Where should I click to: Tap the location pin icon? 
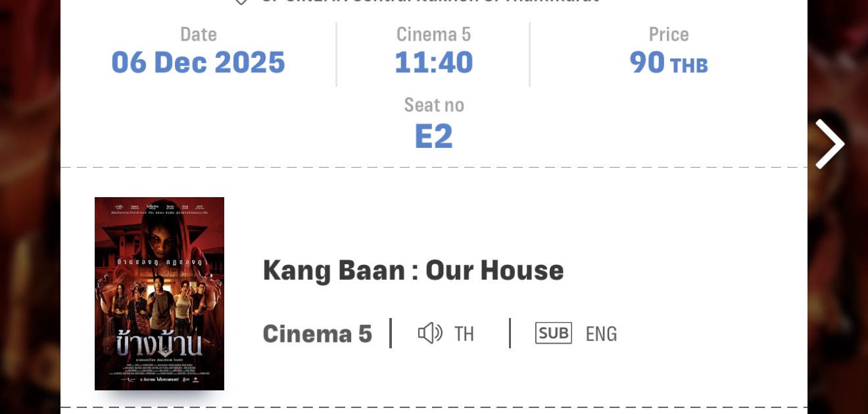coord(241,2)
